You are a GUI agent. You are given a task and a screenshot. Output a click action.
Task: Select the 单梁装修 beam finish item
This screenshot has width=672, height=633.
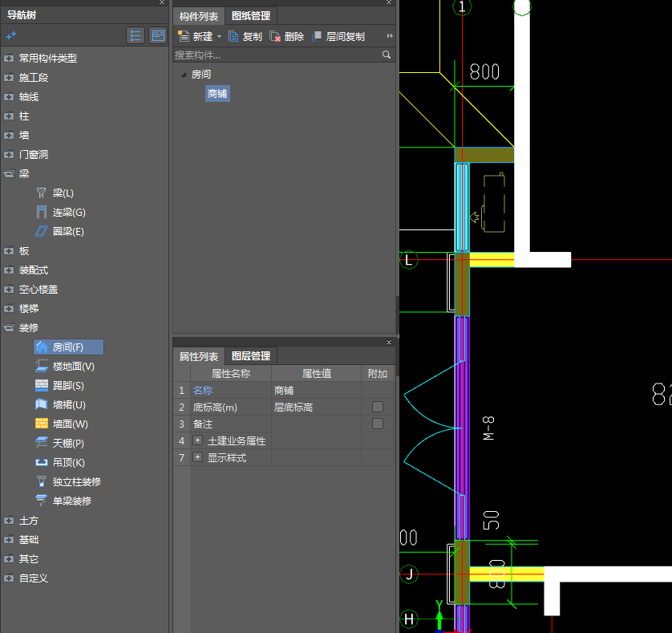[x=63, y=501]
